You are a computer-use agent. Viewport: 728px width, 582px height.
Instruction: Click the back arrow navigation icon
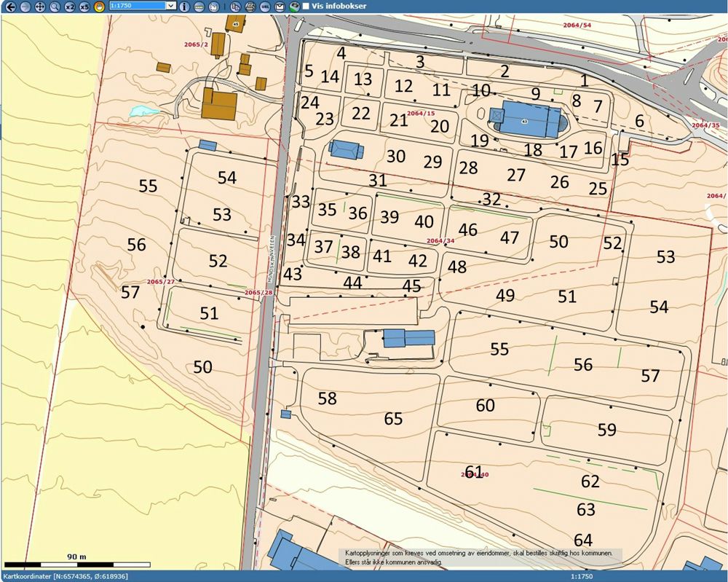pos(9,7)
